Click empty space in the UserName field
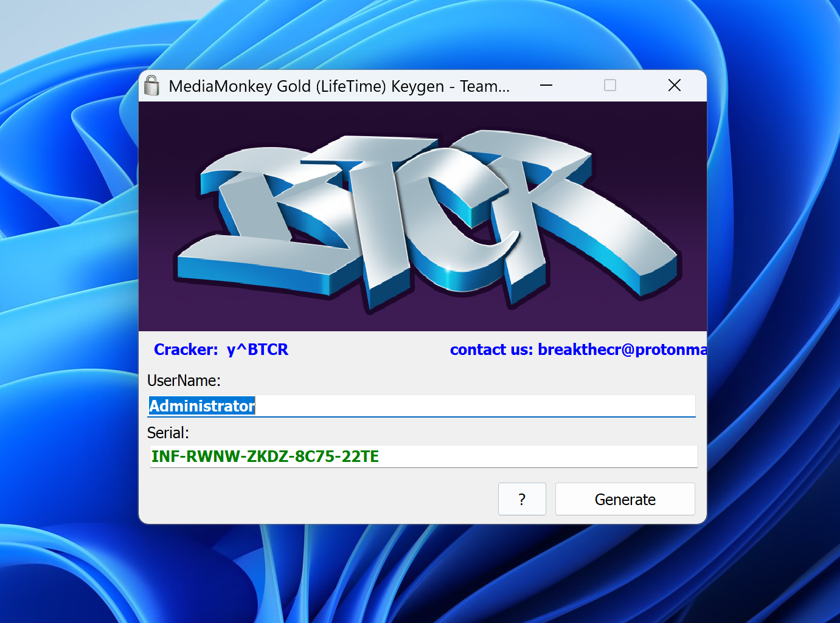The height and width of the screenshot is (623, 840). [x=474, y=406]
